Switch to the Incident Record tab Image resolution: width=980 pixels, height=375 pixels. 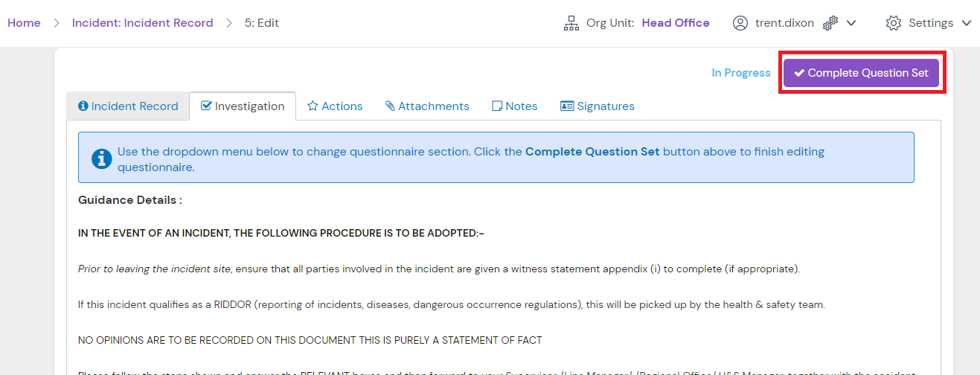point(128,106)
